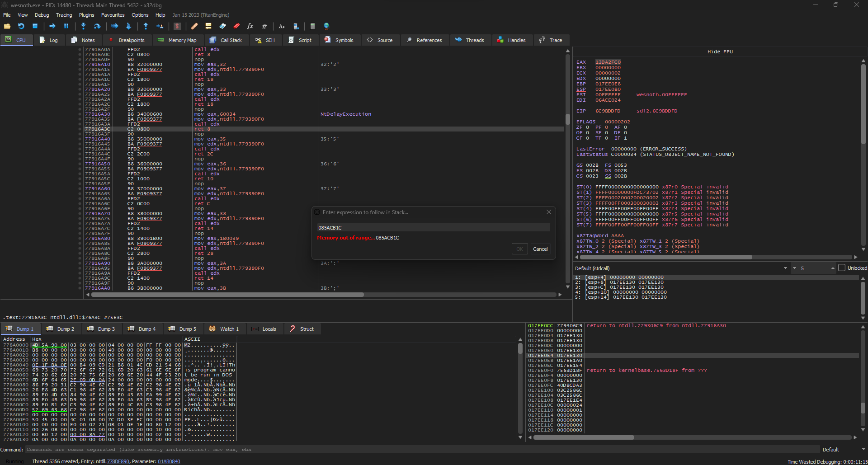Click Cancel in the follow expression dialog

click(x=540, y=249)
